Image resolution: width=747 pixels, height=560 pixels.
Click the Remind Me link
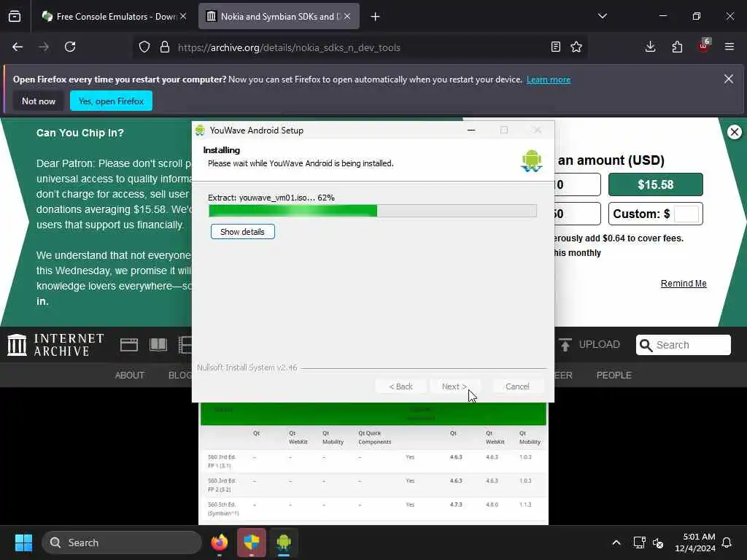point(684,284)
